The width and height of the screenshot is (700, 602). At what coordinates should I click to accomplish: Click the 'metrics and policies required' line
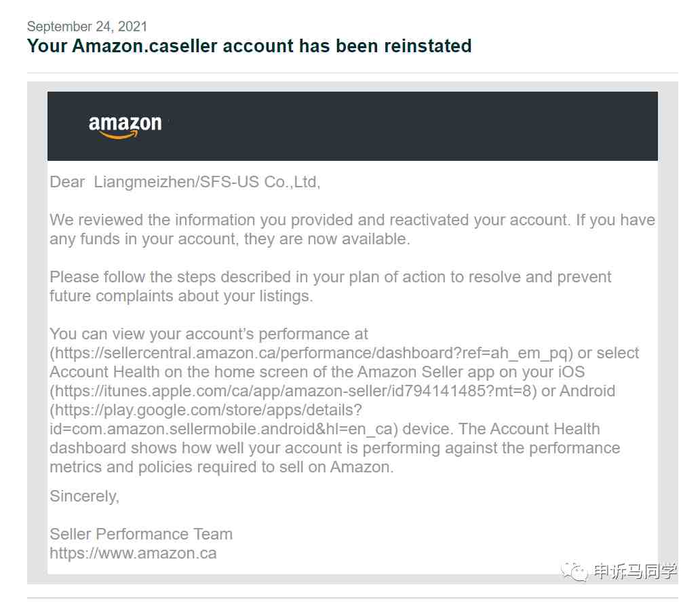[x=221, y=467]
